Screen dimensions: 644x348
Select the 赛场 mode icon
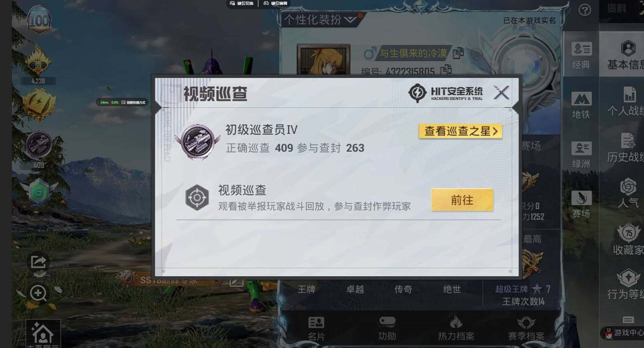pyautogui.click(x=581, y=204)
